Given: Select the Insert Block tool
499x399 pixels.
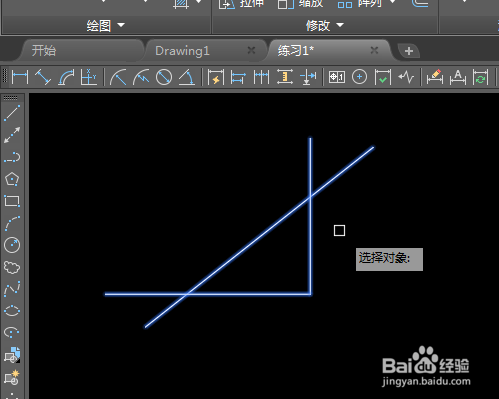Looking at the screenshot, I should 12,355.
